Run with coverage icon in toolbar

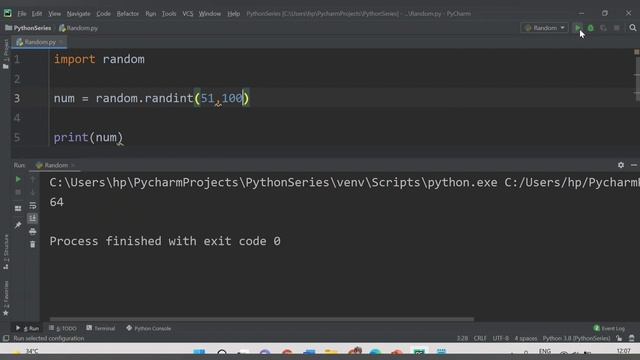603,28
